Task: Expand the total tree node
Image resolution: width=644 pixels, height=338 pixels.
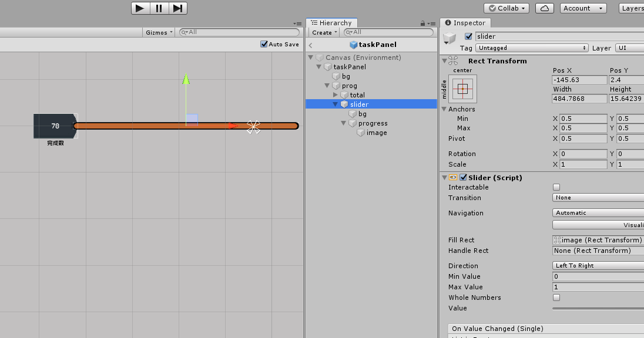Action: coord(336,94)
